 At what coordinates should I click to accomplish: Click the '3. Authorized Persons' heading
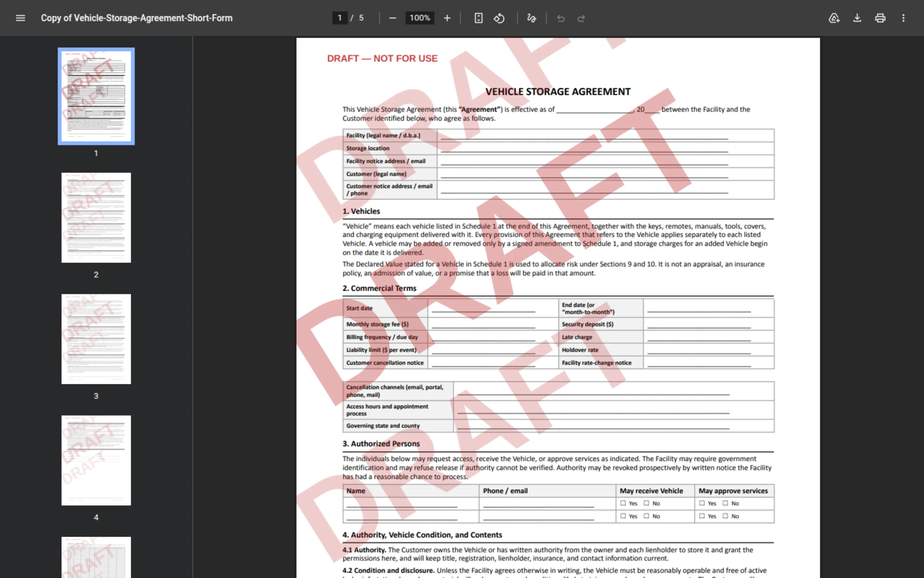click(381, 443)
